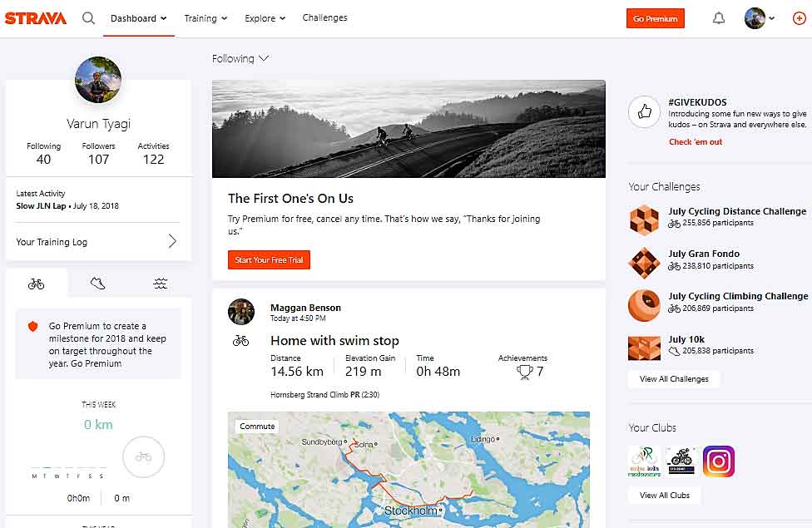Open the Instagram club icon
The height and width of the screenshot is (528, 812).
(718, 461)
